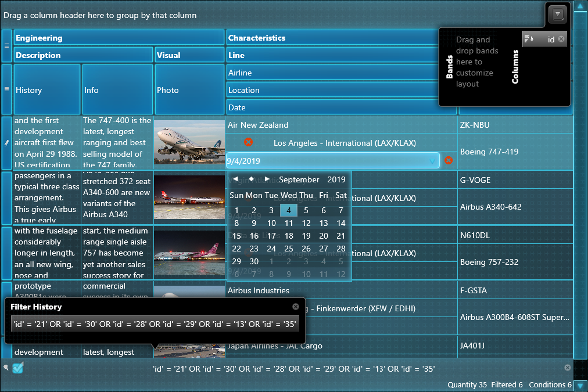
Task: Open Air New Zealand plane photo
Action: tap(189, 142)
